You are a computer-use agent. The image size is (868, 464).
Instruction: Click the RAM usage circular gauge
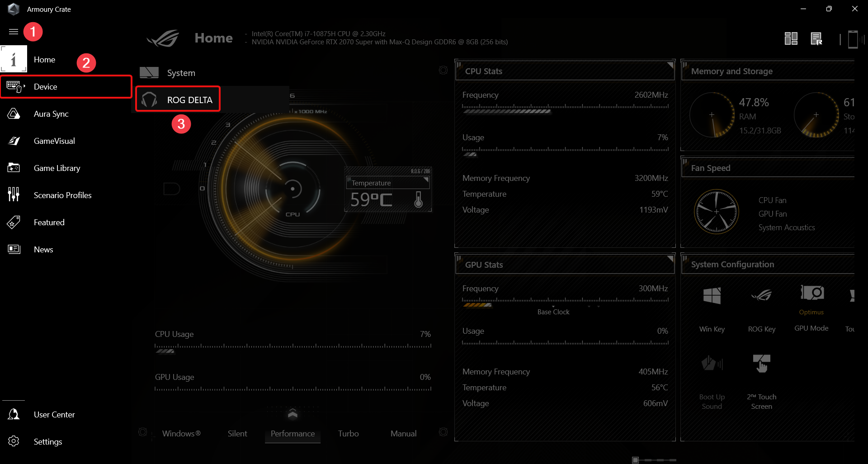point(712,115)
